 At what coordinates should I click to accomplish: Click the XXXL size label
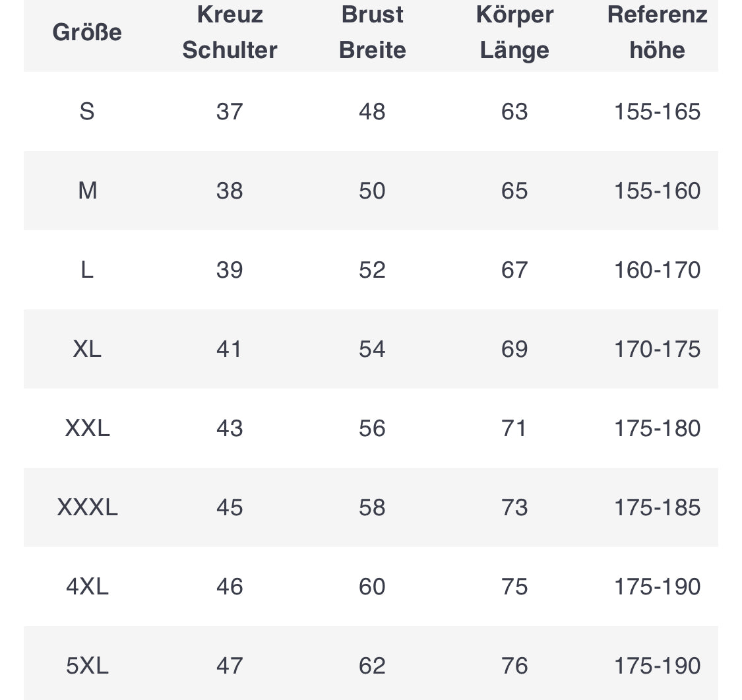(87, 507)
